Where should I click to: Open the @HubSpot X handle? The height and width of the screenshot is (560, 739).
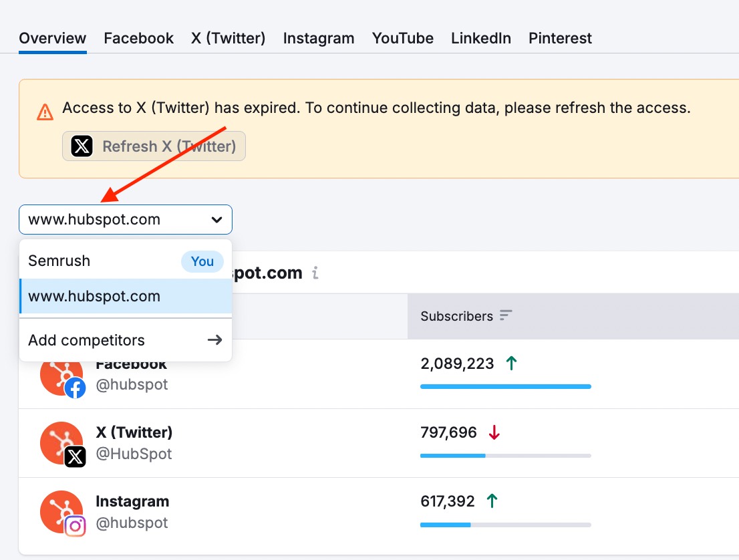tap(134, 454)
